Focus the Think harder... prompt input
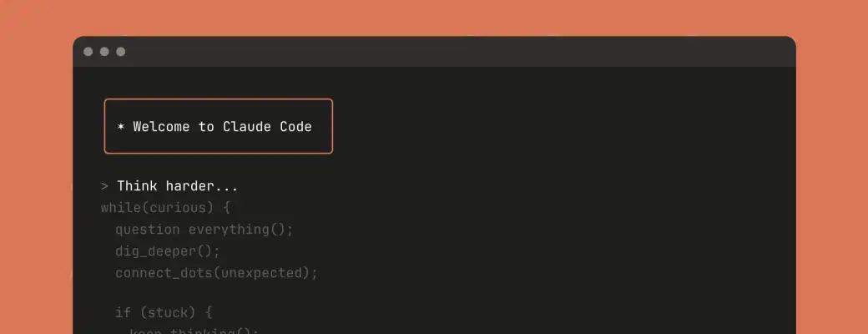868x334 pixels. 178,186
